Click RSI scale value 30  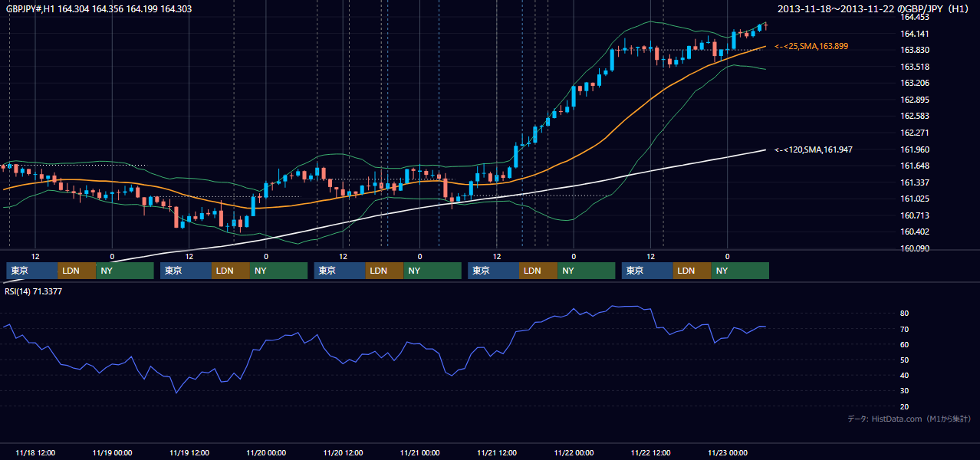click(x=905, y=391)
